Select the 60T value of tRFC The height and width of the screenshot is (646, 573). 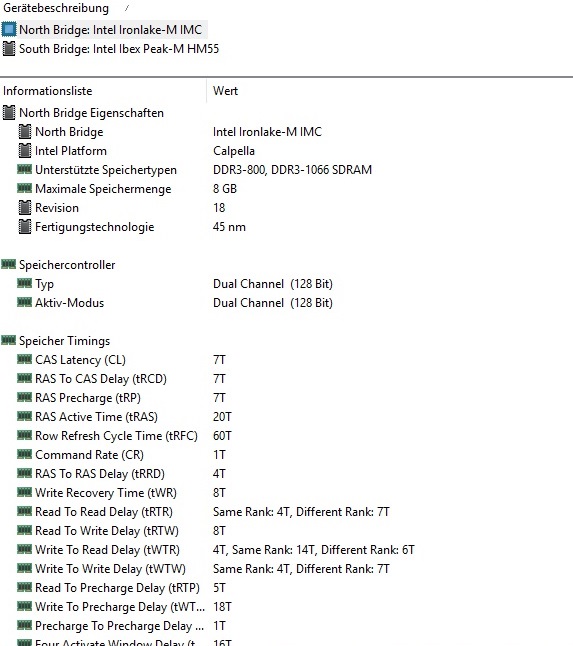pyautogui.click(x=222, y=435)
